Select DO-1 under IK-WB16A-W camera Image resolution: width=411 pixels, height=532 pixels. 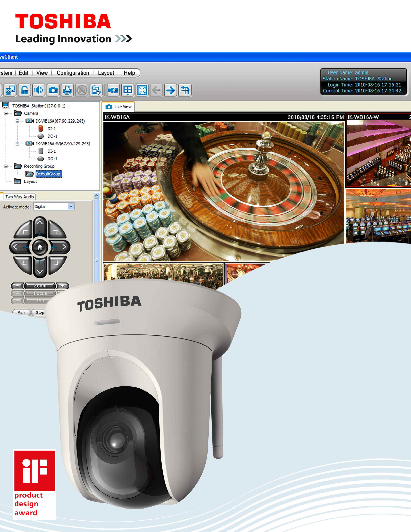pyautogui.click(x=52, y=159)
